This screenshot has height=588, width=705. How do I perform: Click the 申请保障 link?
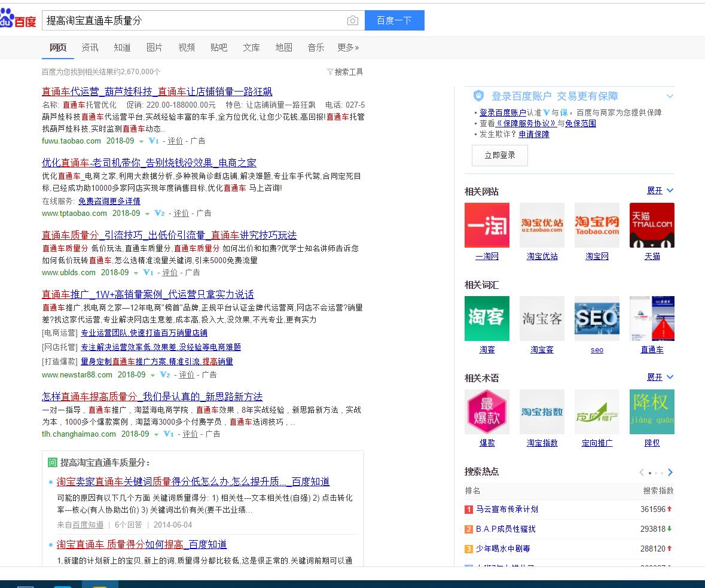(534, 135)
